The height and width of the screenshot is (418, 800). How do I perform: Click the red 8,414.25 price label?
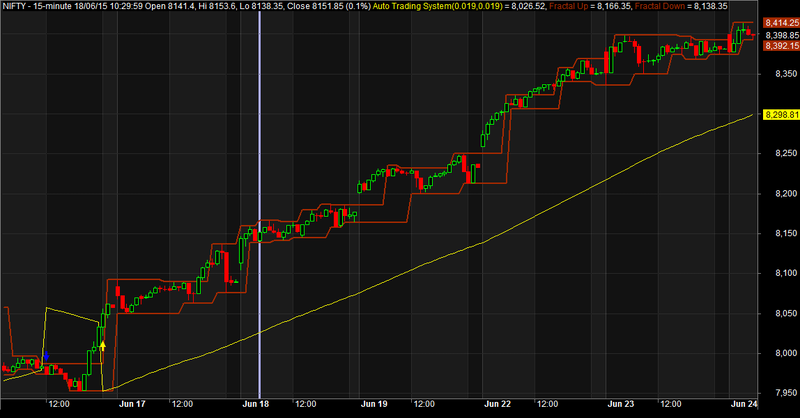click(782, 23)
